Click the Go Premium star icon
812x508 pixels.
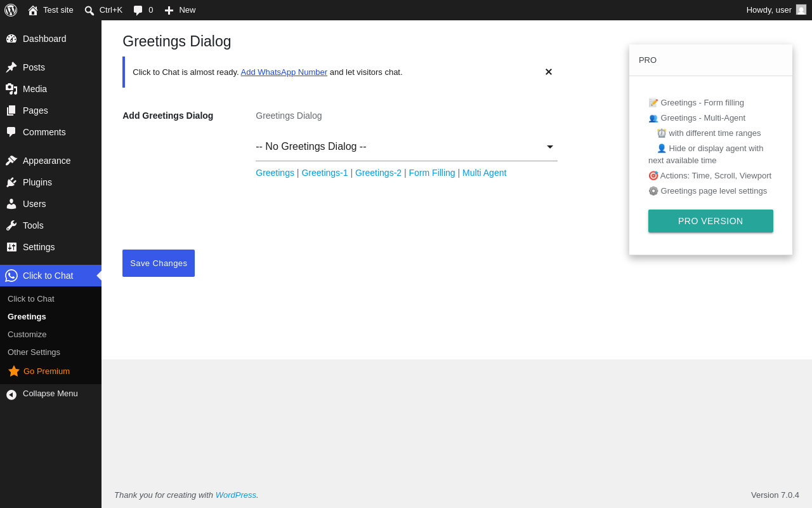pyautogui.click(x=14, y=371)
